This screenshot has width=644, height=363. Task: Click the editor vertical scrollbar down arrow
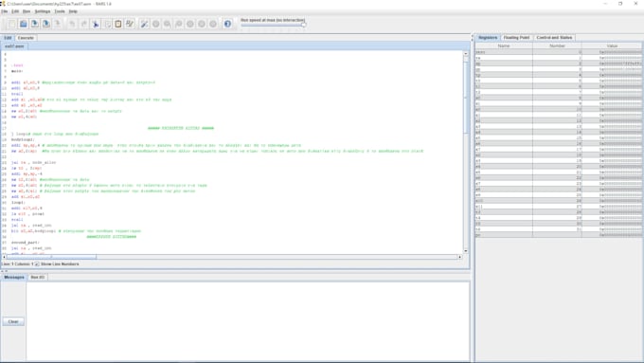[465, 251]
